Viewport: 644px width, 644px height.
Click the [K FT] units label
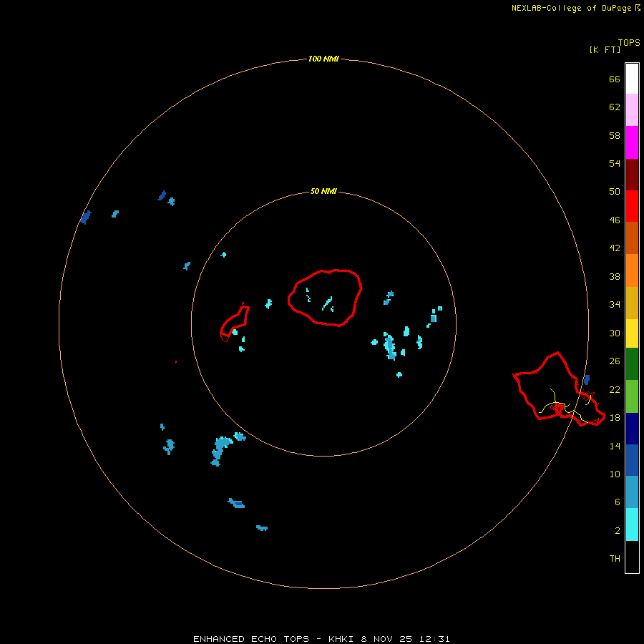point(605,49)
